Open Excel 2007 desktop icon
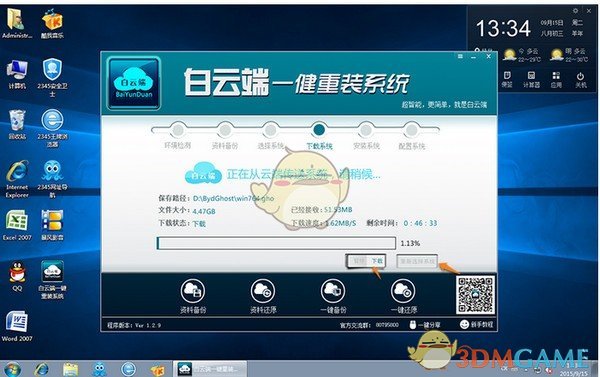 pyautogui.click(x=17, y=225)
